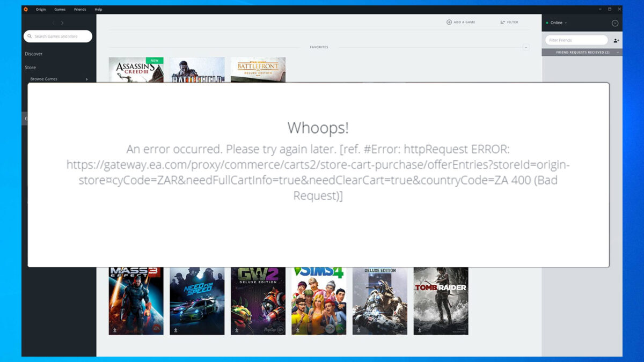Open the Origin menu
The width and height of the screenshot is (644, 362).
[41, 9]
